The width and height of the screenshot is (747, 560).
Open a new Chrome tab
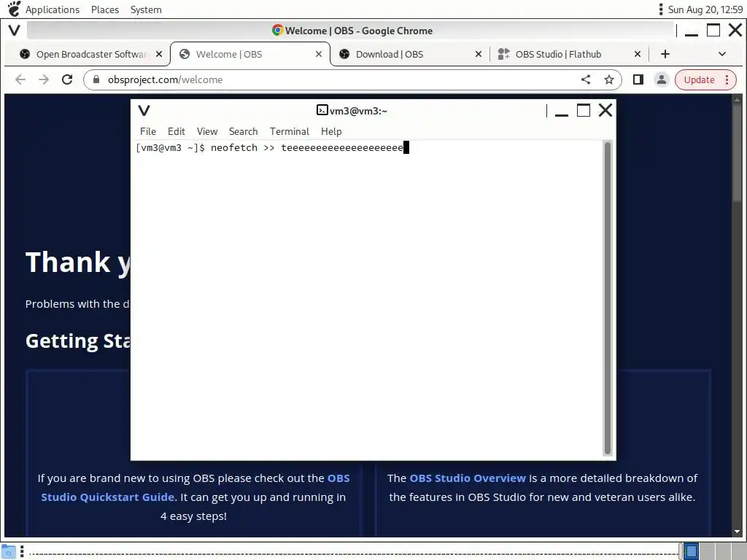pyautogui.click(x=665, y=54)
